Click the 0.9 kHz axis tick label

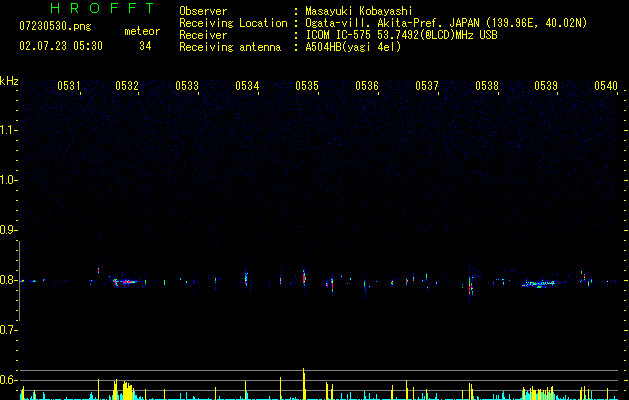[x=8, y=230]
